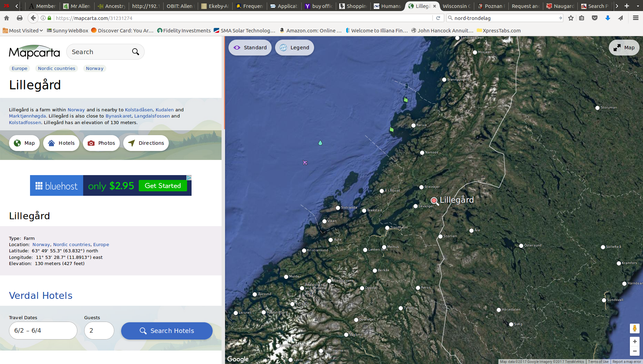Open Fidelity Investments bookmark
The height and width of the screenshot is (364, 643).
click(184, 31)
